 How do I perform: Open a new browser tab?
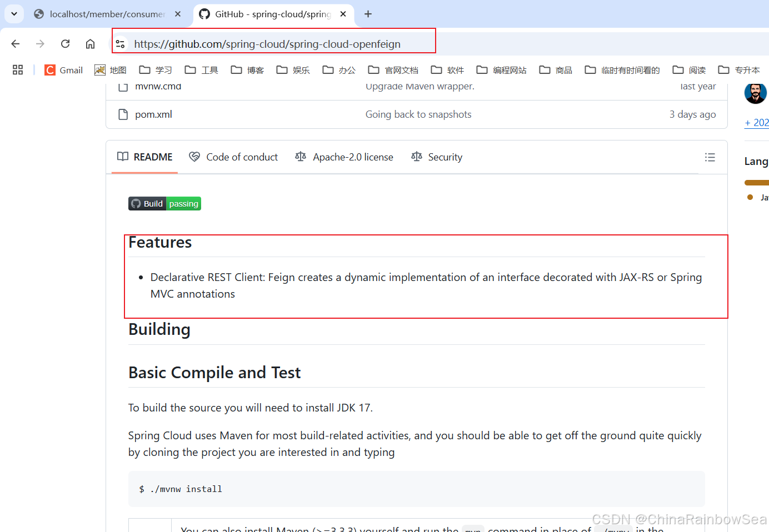point(368,14)
